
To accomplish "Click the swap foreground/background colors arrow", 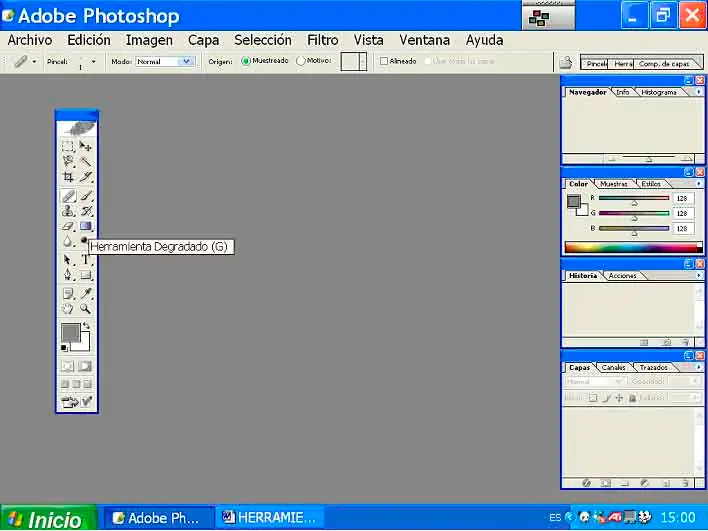I will click(x=86, y=326).
